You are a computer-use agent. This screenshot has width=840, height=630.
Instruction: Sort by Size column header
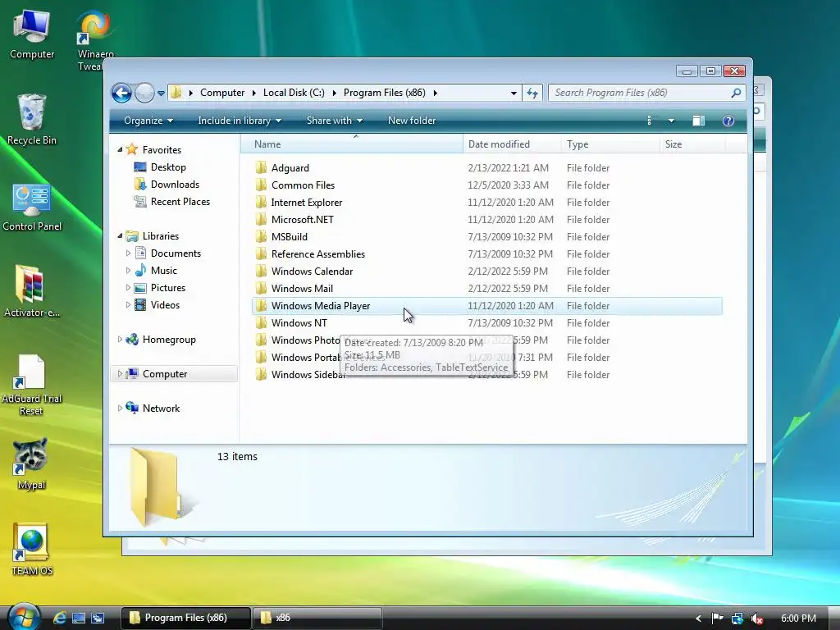click(692, 144)
